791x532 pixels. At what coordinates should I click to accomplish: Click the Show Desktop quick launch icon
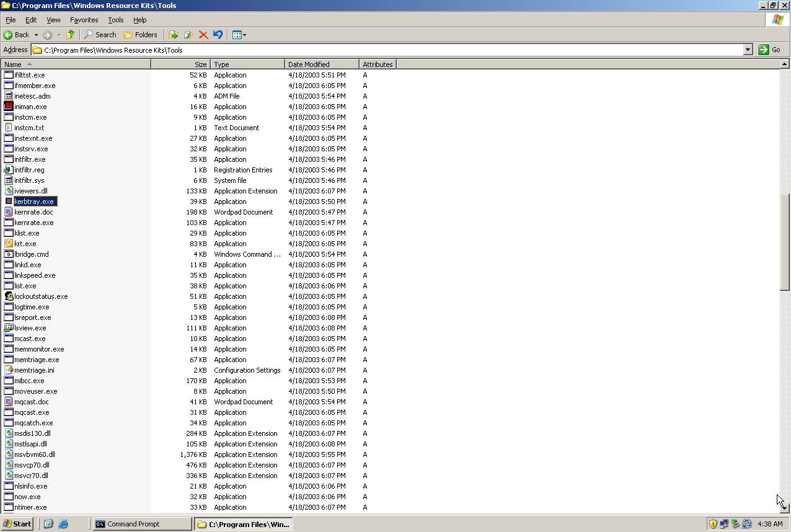48,524
